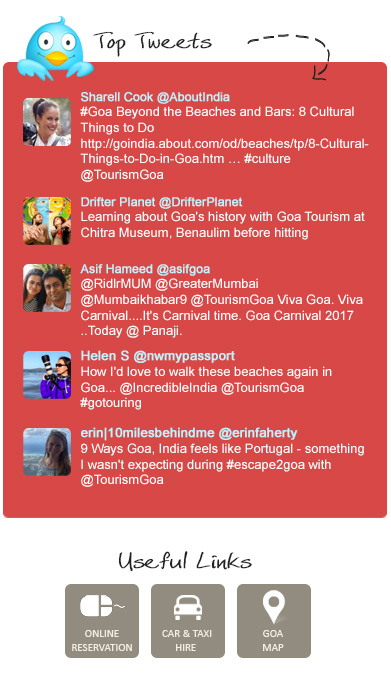Click Sharell Cook's profile avatar
The height and width of the screenshot is (675, 391).
tap(47, 122)
